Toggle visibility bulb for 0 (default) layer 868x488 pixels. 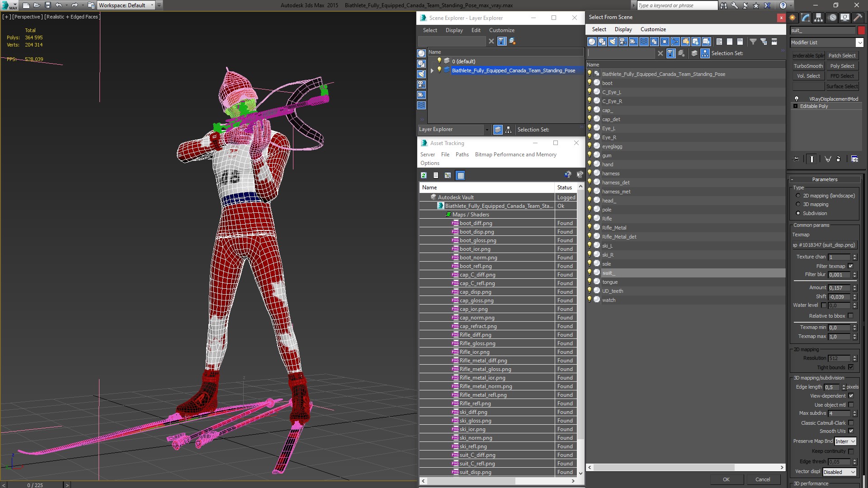[x=439, y=61]
